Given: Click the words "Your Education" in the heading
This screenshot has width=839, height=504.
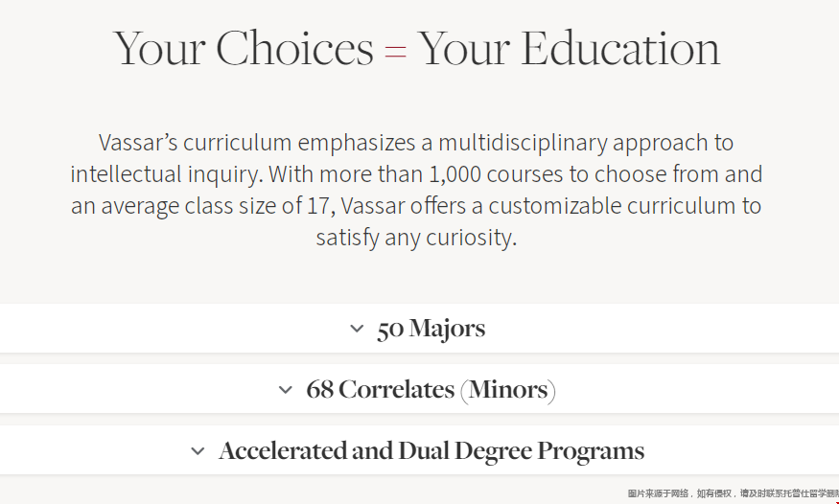Looking at the screenshot, I should pos(570,50).
